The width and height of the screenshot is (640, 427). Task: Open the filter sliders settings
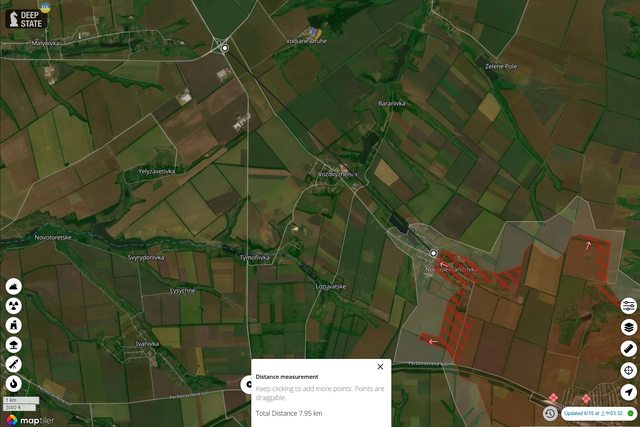pos(628,305)
